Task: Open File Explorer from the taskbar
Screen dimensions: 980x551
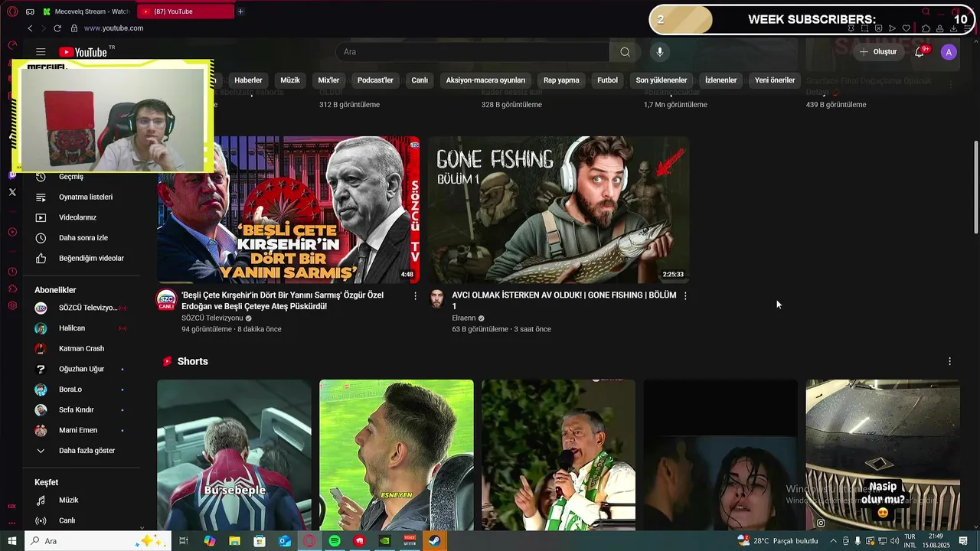Action: [x=234, y=541]
